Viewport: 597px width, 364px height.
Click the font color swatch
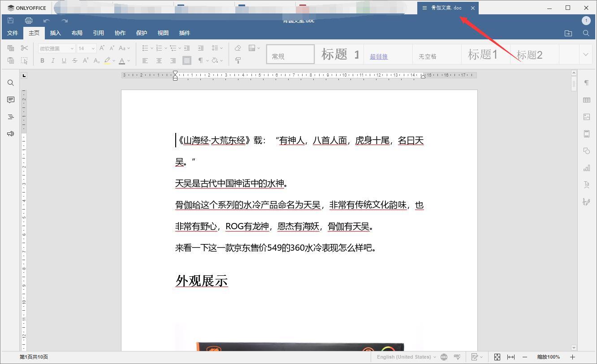tap(123, 60)
